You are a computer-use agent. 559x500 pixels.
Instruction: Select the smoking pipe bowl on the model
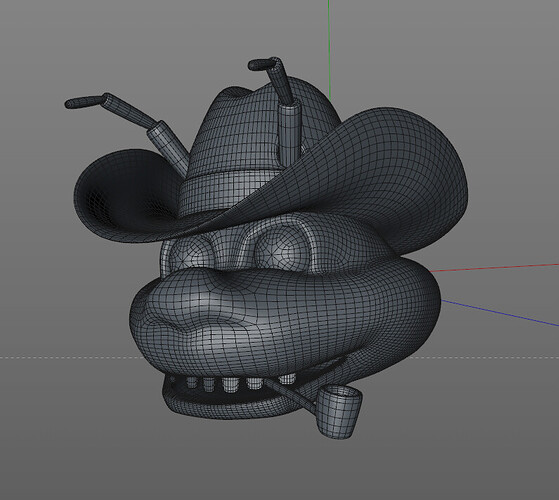338,411
